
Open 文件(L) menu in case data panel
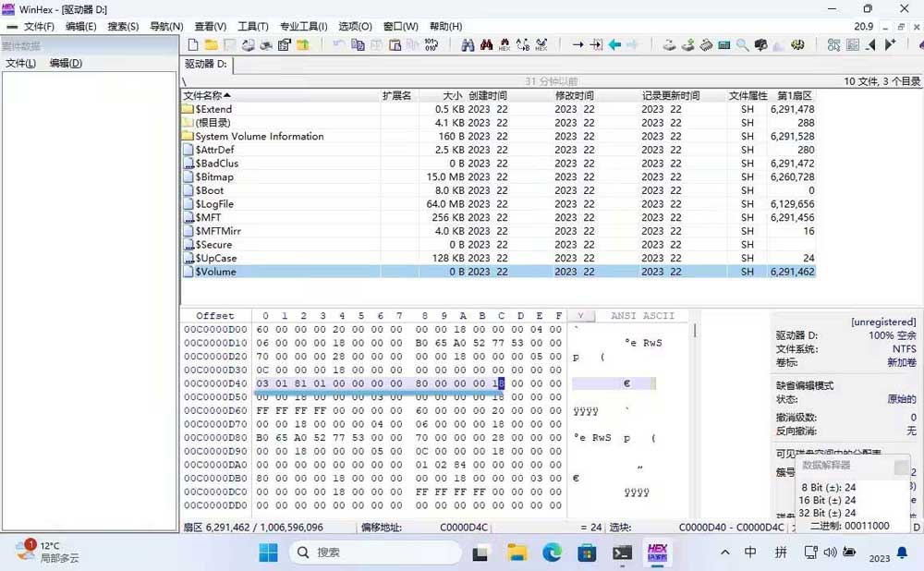coord(20,63)
